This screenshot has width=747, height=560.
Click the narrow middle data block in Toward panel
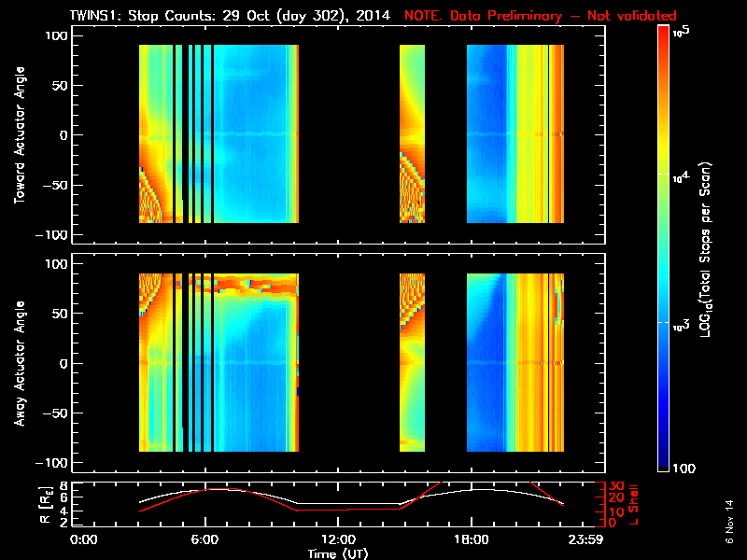(x=412, y=134)
